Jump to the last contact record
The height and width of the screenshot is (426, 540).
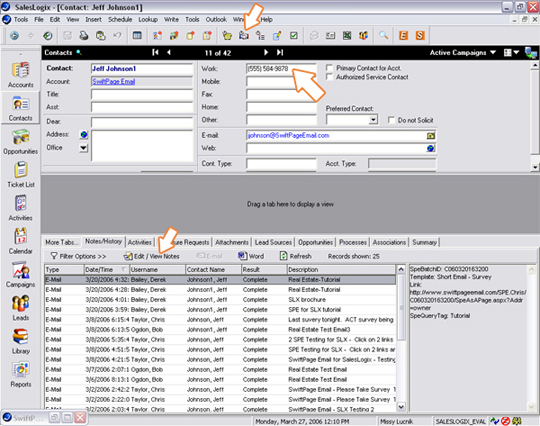pyautogui.click(x=280, y=52)
